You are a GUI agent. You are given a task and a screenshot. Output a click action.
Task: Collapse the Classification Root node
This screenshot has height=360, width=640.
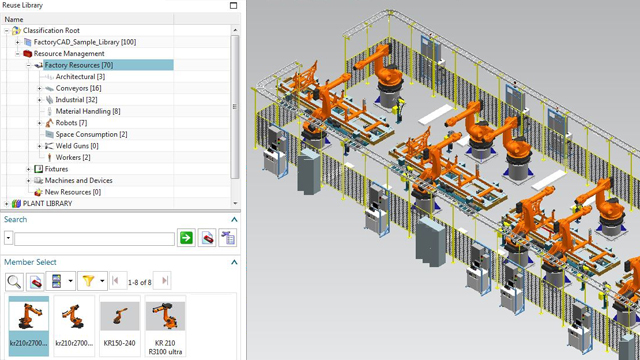pos(7,31)
